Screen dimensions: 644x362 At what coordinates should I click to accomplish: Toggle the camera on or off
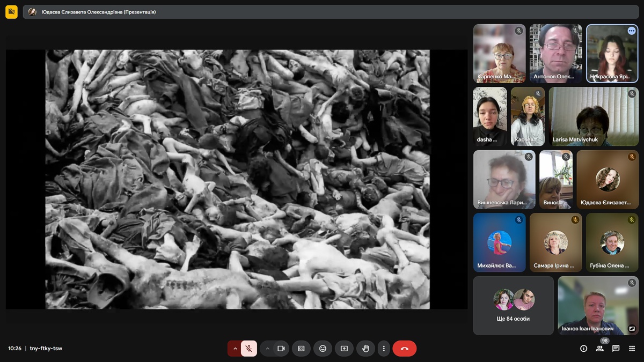tap(281, 349)
